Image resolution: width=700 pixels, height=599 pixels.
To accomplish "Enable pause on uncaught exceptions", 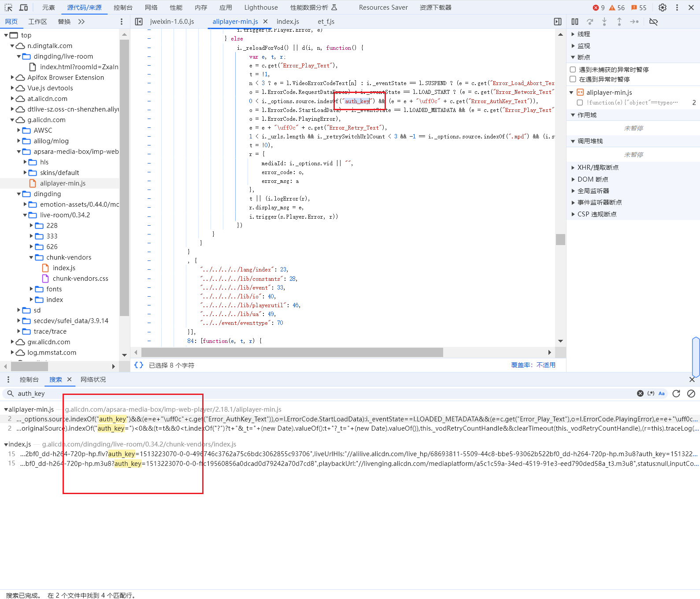I will [573, 70].
